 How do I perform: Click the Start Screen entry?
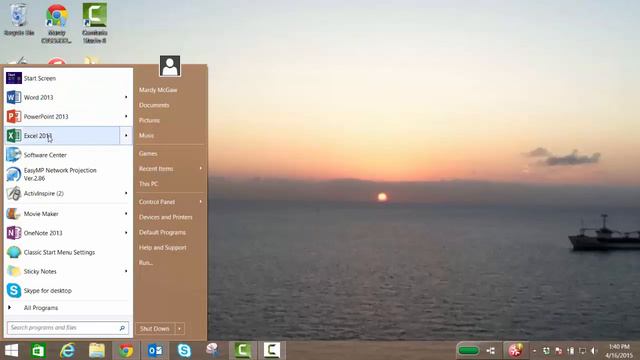click(68, 78)
